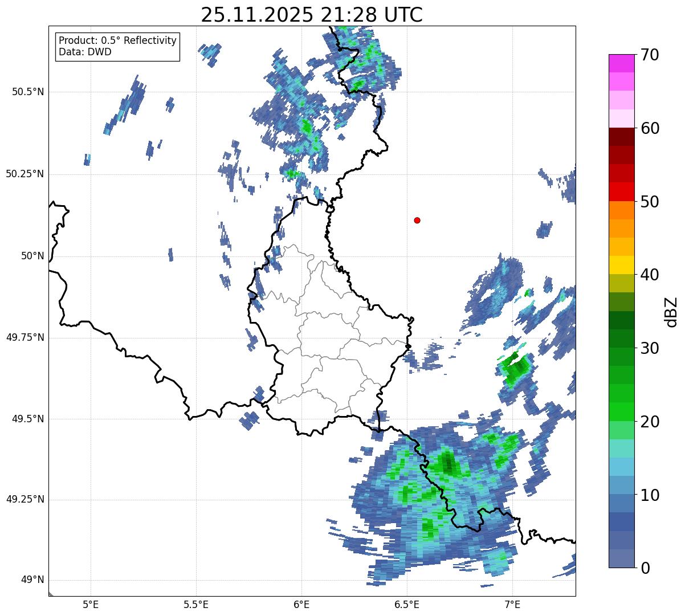Click the longitude label 6°E
Image resolution: width=685 pixels, height=616 pixels.
[x=301, y=604]
